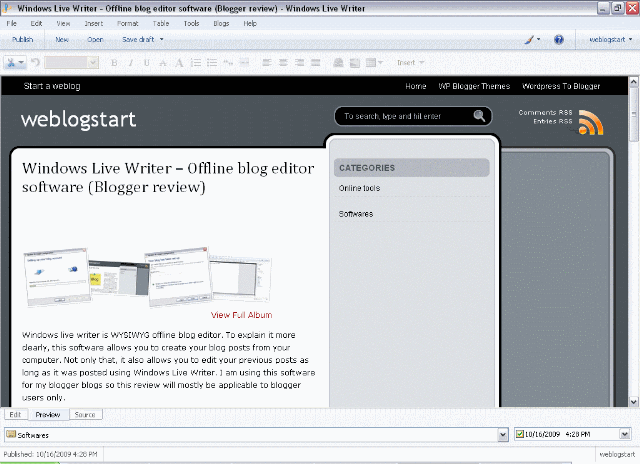Screen dimensions: 640x464
Task: Open the Insert menu
Action: 94,24
